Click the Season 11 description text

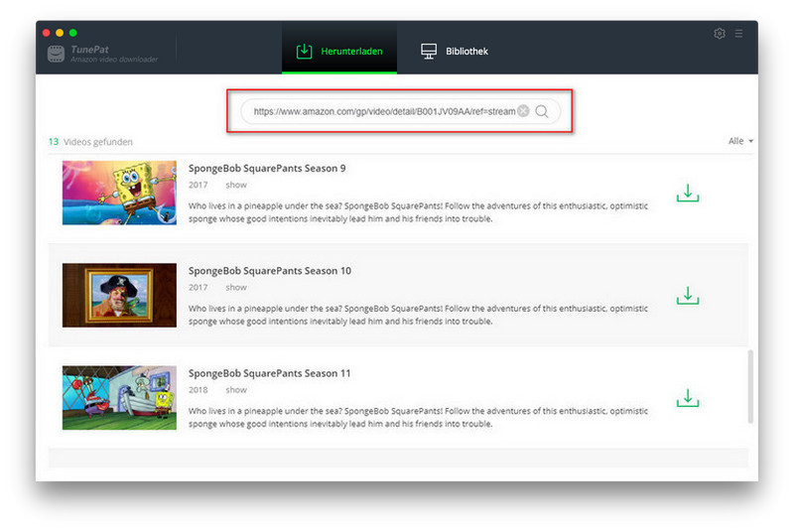click(418, 417)
